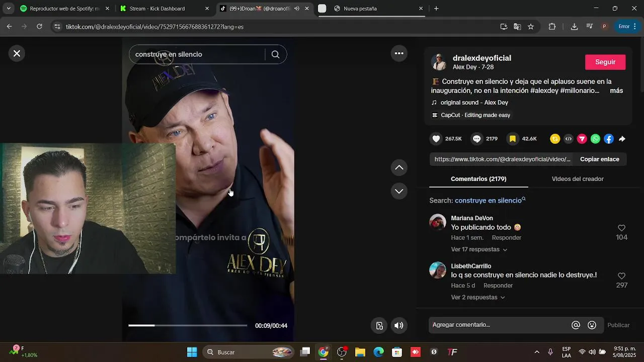Screen dimensions: 644x362
Task: Switch to the Videos del creador tab
Action: 578,179
